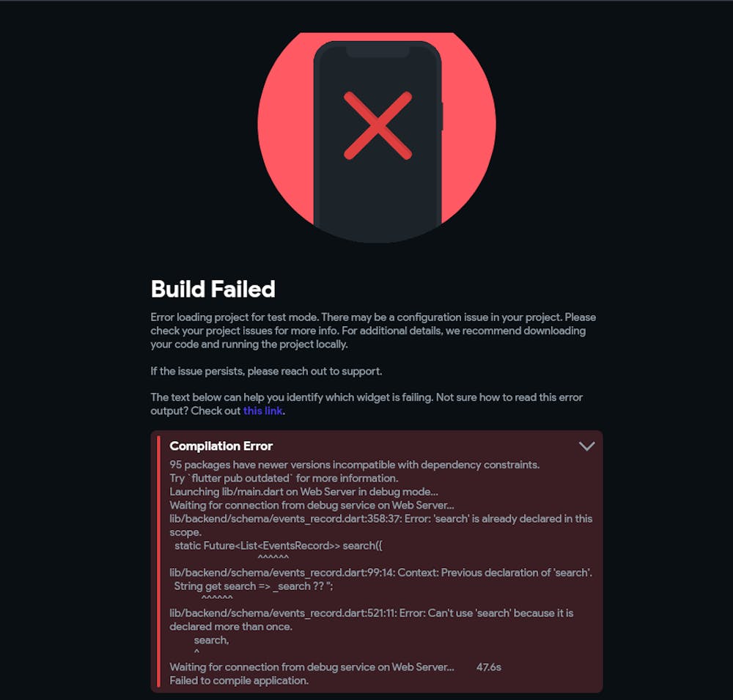This screenshot has height=700, width=733.
Task: Click the red X on the phone illustration
Action: click(x=377, y=125)
